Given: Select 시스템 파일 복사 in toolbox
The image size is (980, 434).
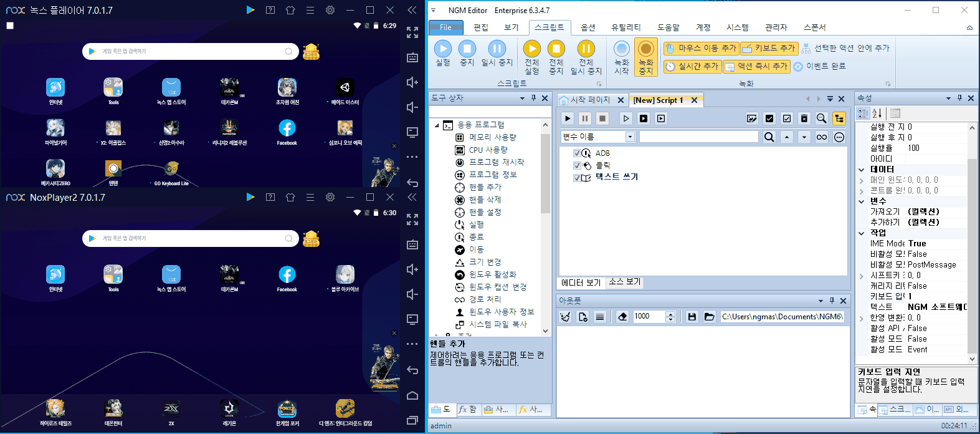Looking at the screenshot, I should (x=498, y=324).
